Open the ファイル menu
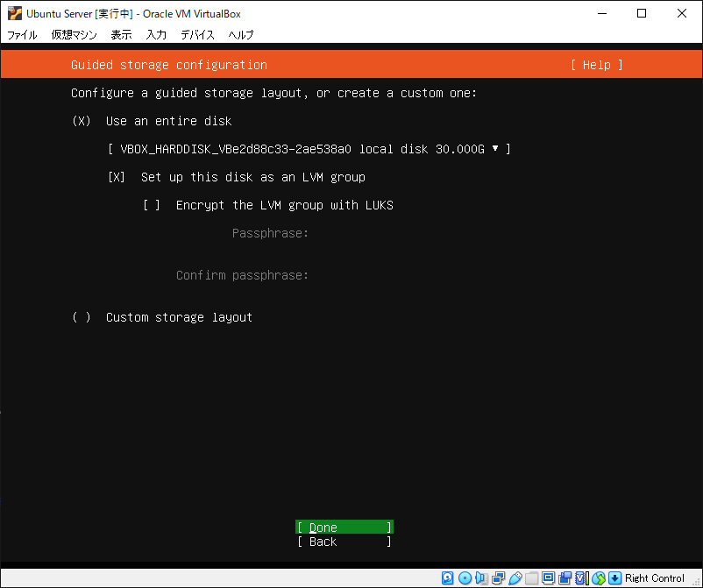The width and height of the screenshot is (703, 588). pyautogui.click(x=22, y=34)
